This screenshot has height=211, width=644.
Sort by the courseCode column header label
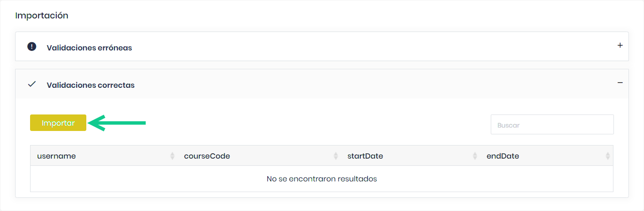point(207,156)
